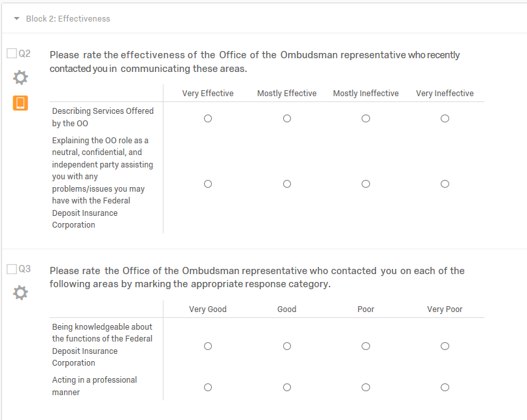527x420 pixels.
Task: Click the Acting in a professional manner statement
Action: [94, 386]
